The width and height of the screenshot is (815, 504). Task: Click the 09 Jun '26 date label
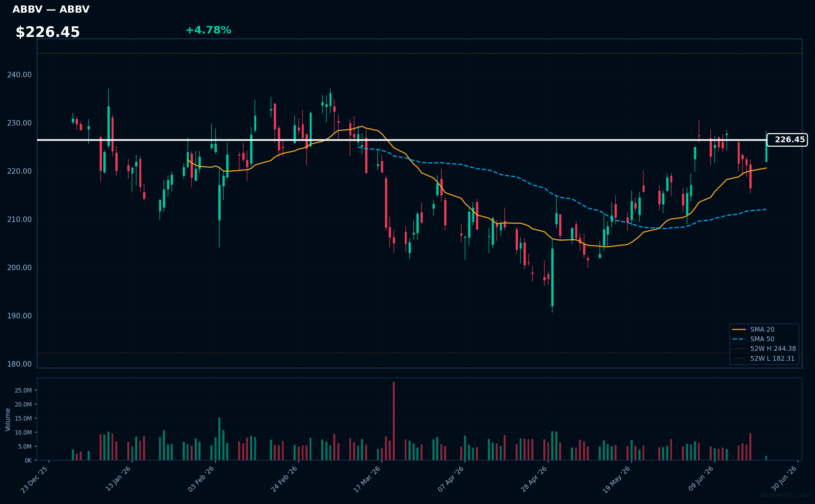pos(701,479)
